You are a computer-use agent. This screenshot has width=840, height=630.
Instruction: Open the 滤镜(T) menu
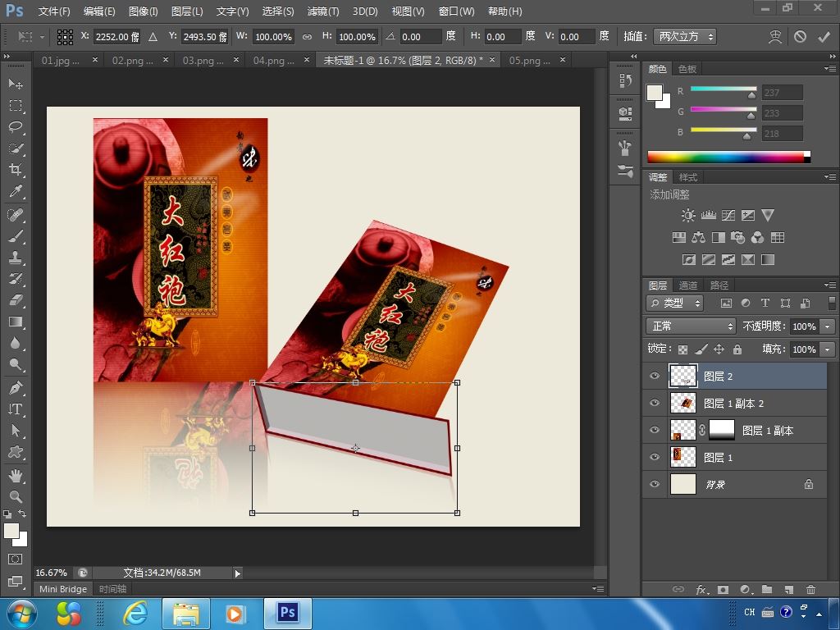(322, 11)
